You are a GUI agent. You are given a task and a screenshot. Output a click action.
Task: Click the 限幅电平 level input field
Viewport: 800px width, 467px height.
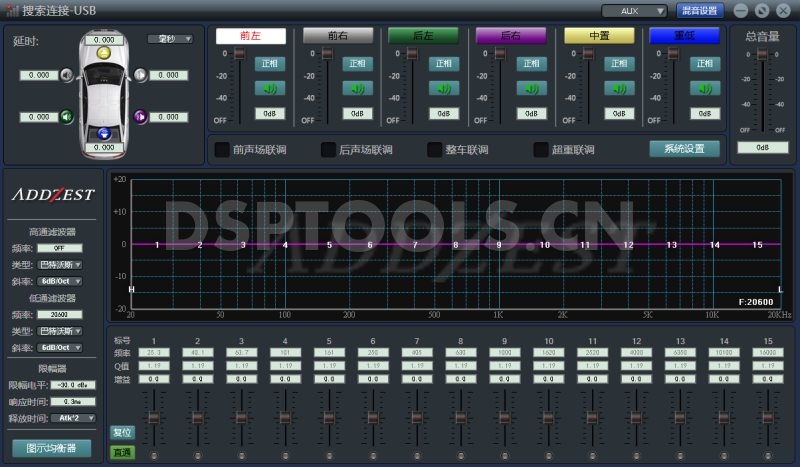click(x=73, y=385)
